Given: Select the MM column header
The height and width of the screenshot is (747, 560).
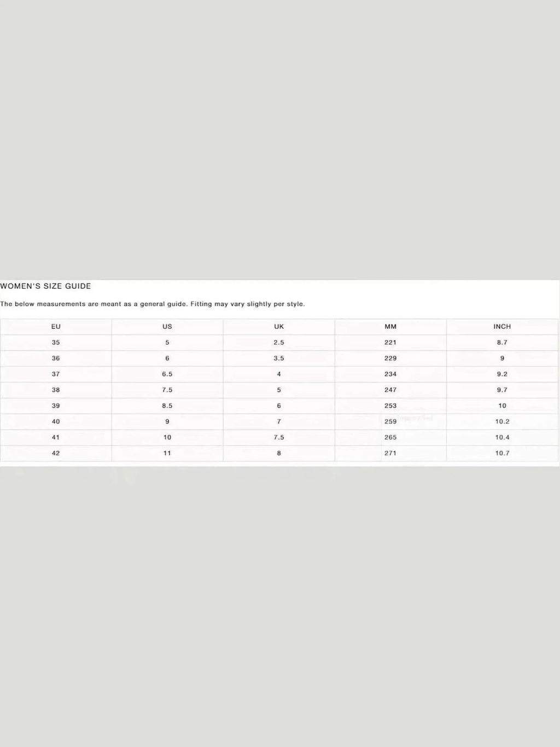Looking at the screenshot, I should [390, 327].
